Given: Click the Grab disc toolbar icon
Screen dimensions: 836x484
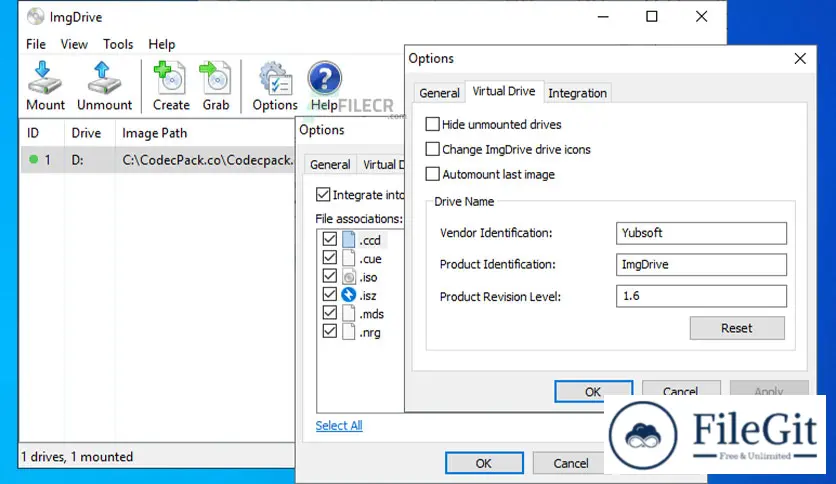Looking at the screenshot, I should pyautogui.click(x=215, y=78).
